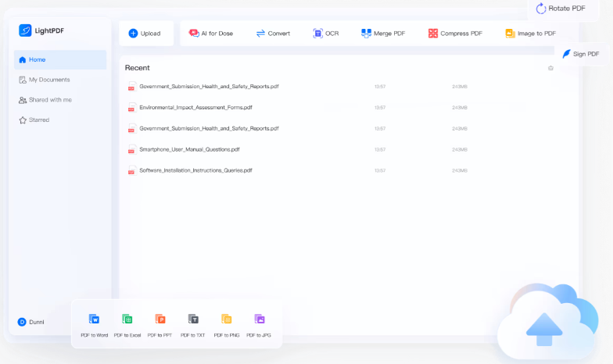Image resolution: width=613 pixels, height=364 pixels.
Task: Click the Dunni user avatar
Action: point(22,322)
